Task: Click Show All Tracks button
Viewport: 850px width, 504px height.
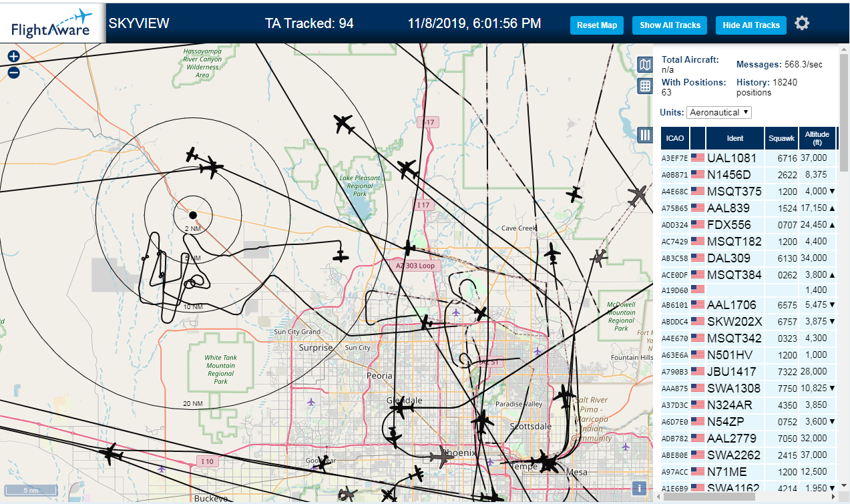Action: pyautogui.click(x=670, y=25)
